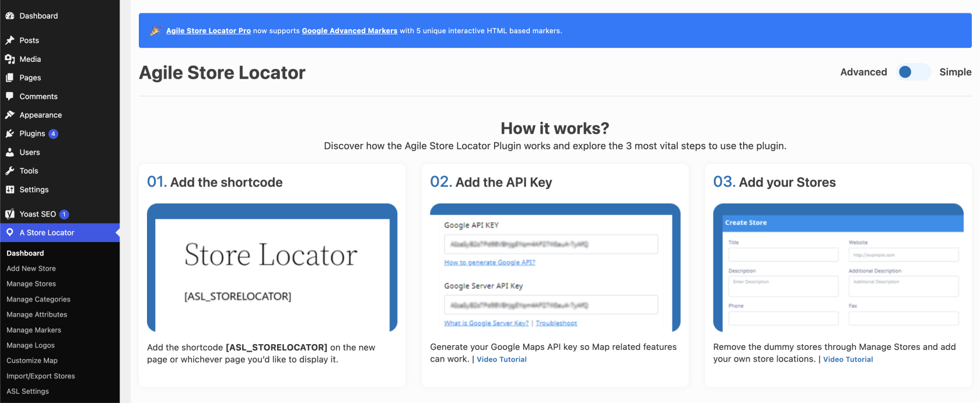Image resolution: width=980 pixels, height=403 pixels.
Task: Click the Dashboard gauge icon in sidebar
Action: coord(10,16)
